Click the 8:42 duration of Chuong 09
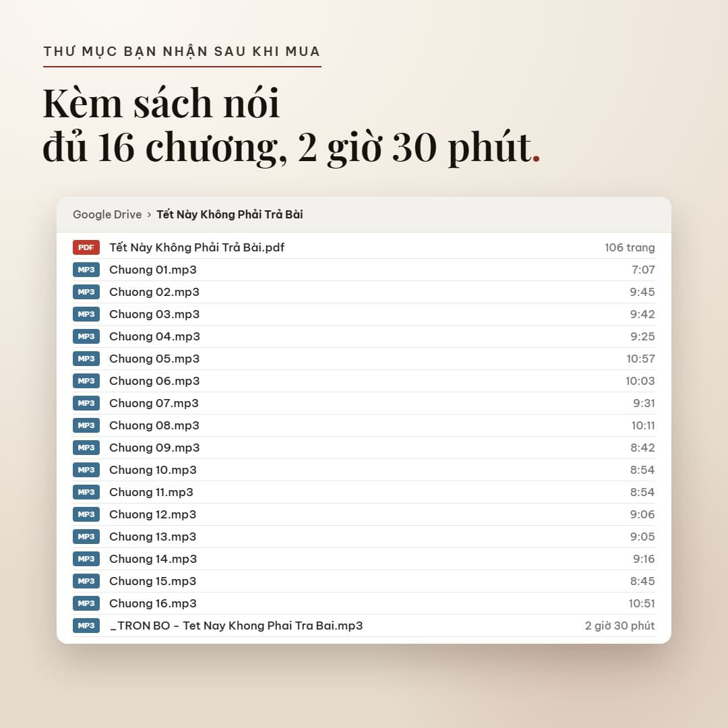The height and width of the screenshot is (728, 728). pyautogui.click(x=642, y=448)
